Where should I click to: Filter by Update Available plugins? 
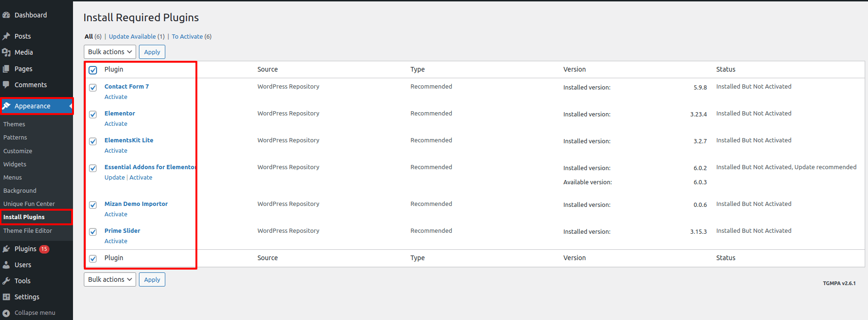137,37
